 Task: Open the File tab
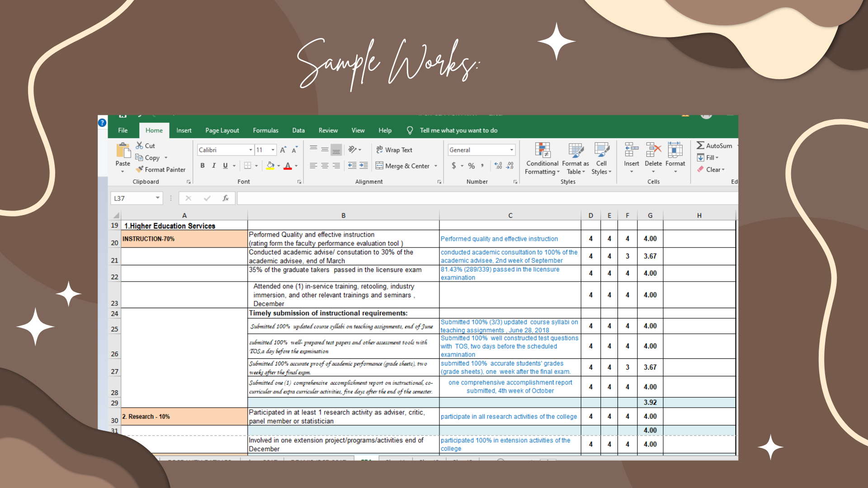123,131
